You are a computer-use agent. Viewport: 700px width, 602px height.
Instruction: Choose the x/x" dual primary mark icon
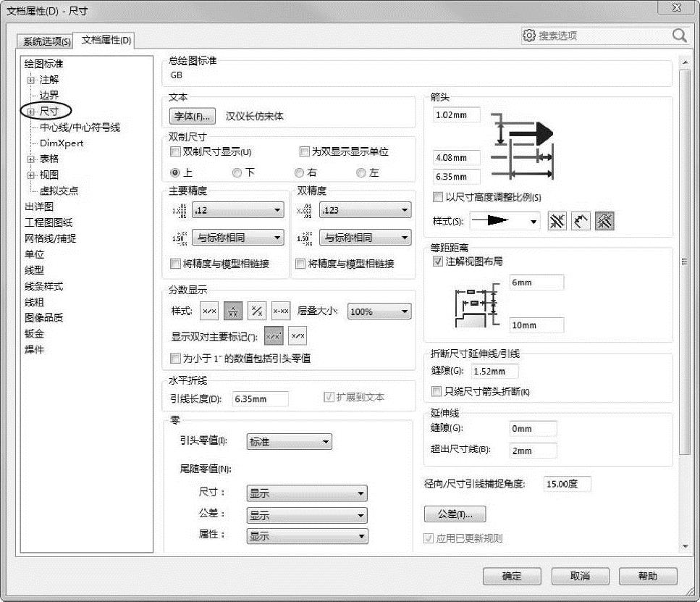click(274, 336)
